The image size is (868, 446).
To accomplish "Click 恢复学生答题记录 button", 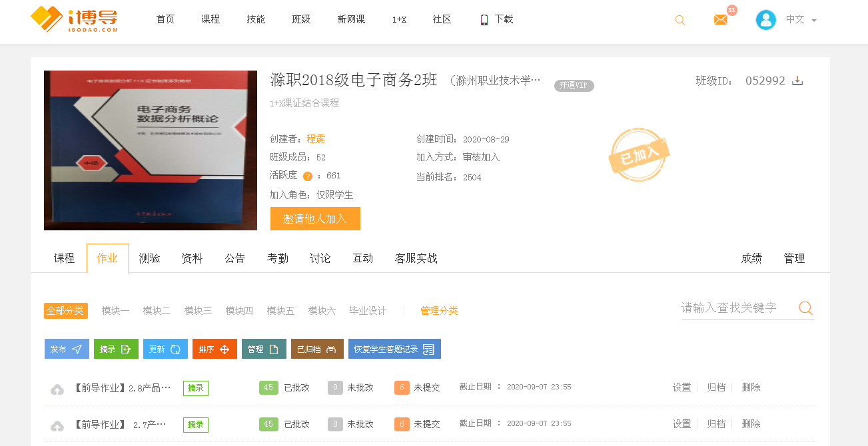I will click(394, 349).
